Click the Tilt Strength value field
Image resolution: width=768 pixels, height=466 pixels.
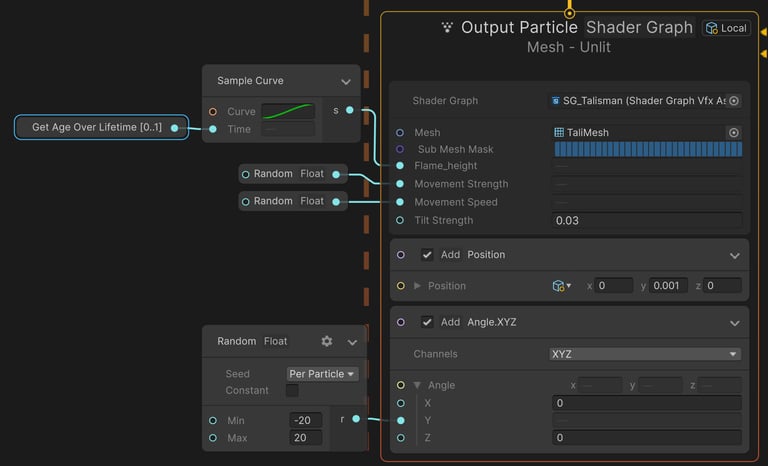646,220
